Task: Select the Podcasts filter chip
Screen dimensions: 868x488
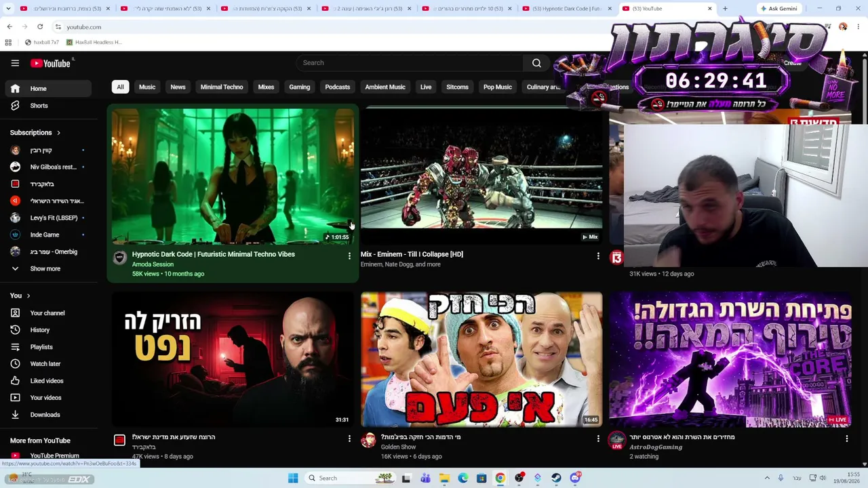Action: pyautogui.click(x=337, y=87)
